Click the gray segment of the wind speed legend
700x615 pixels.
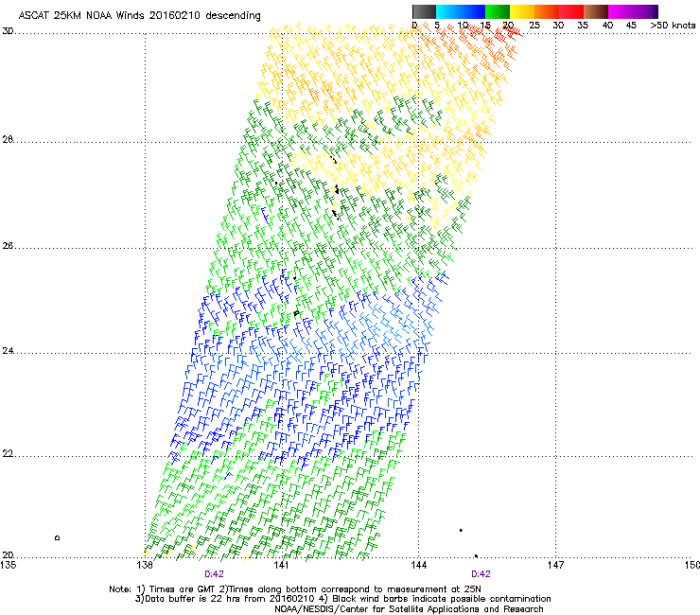[424, 11]
